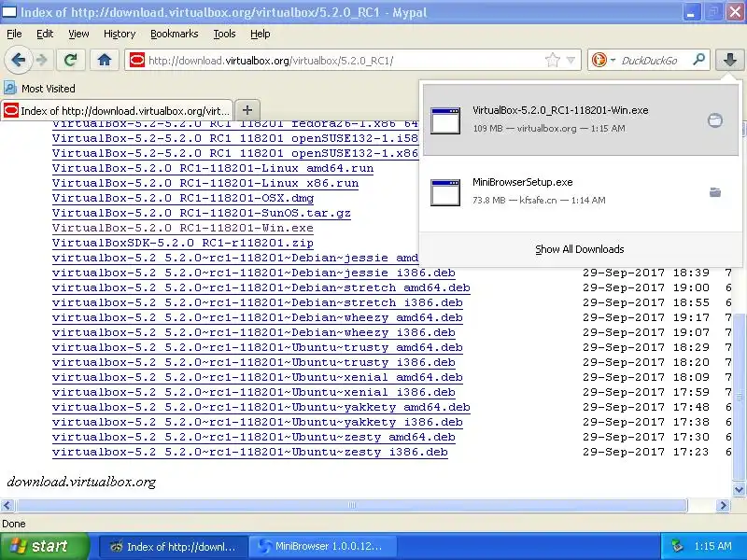The height and width of the screenshot is (560, 747).
Task: Open Debian wheezy i386.deb link
Action: coord(254,332)
